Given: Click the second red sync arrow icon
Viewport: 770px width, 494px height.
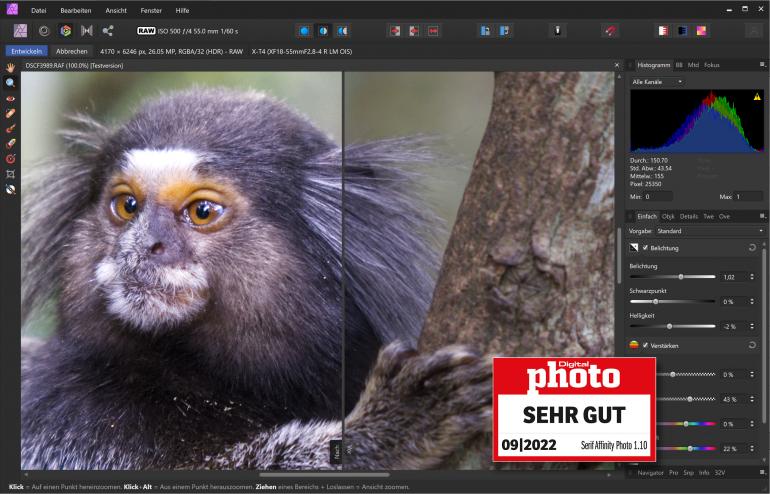Looking at the screenshot, I should [414, 31].
